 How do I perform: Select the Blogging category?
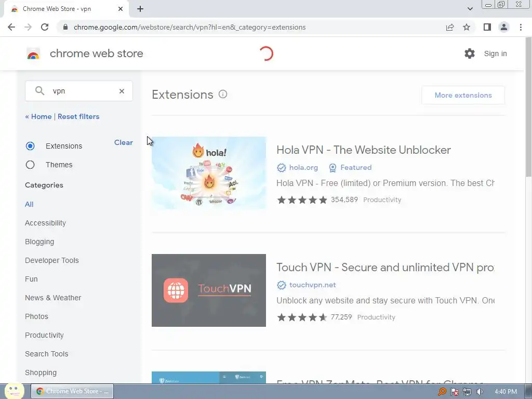click(39, 242)
